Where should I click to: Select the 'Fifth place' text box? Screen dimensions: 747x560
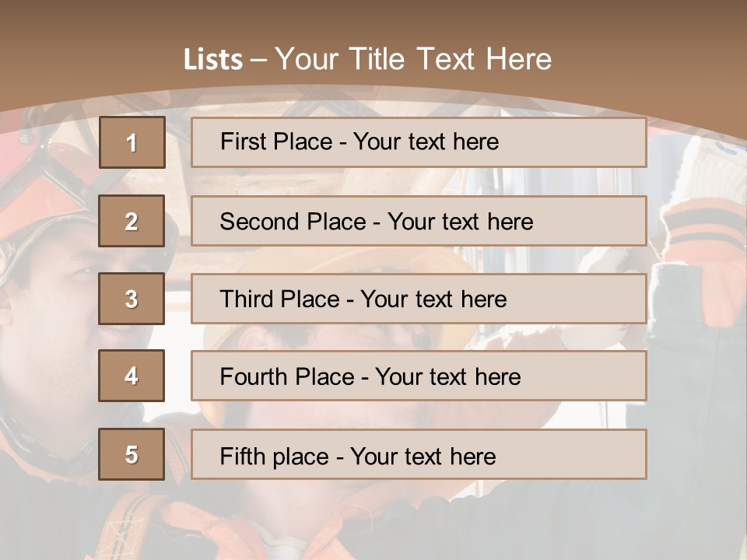(419, 455)
